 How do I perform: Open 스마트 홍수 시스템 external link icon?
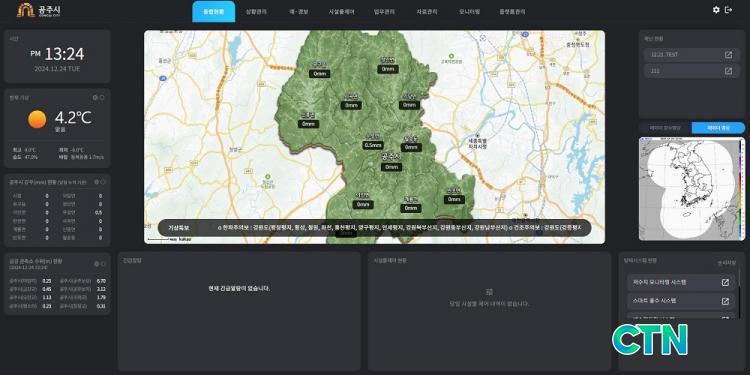(x=725, y=301)
